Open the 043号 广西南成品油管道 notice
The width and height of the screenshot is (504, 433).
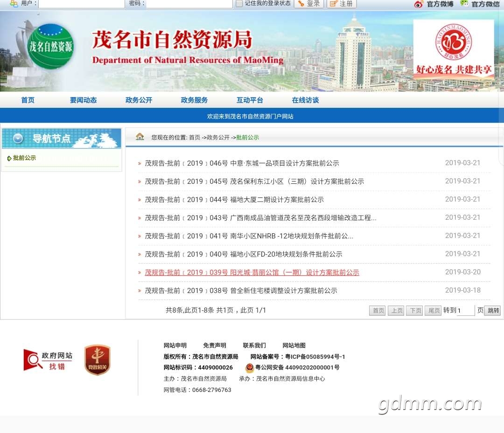260,218
